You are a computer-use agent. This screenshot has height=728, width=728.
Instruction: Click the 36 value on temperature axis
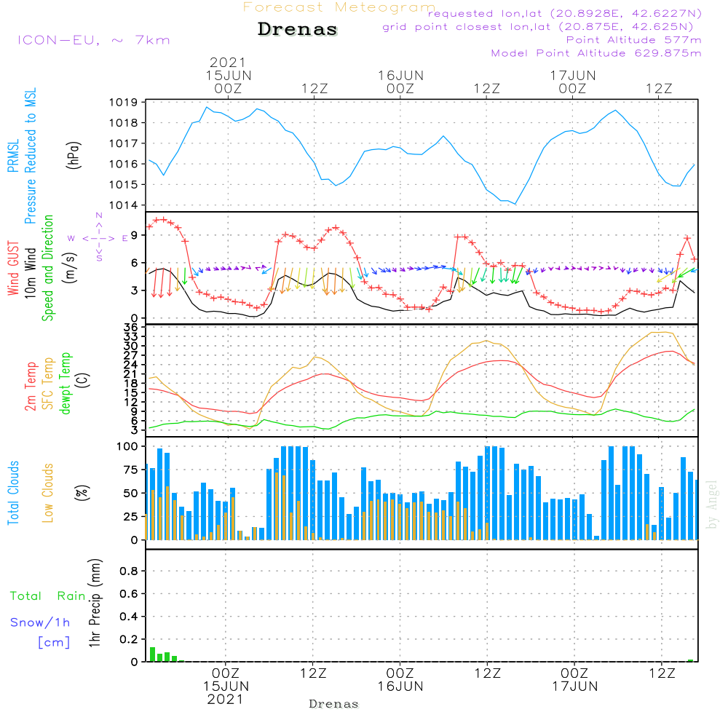click(130, 327)
